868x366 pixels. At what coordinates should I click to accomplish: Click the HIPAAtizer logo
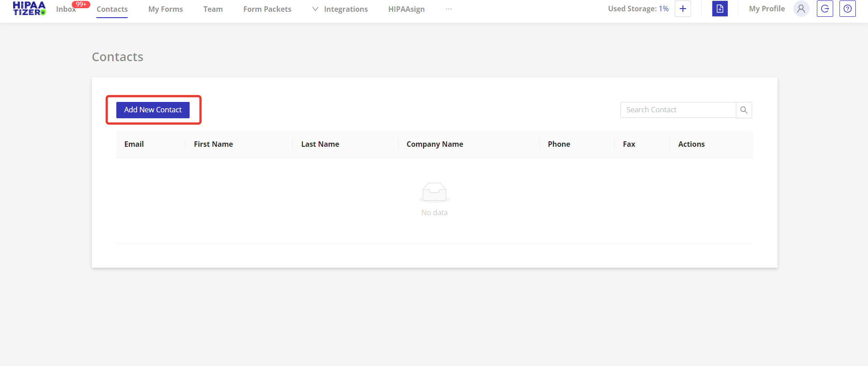coord(29,9)
